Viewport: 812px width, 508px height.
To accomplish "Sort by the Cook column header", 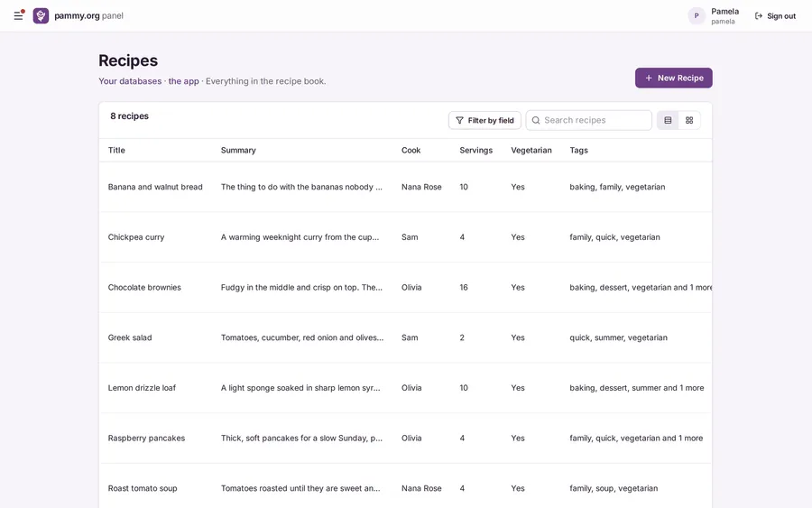I will pos(411,150).
